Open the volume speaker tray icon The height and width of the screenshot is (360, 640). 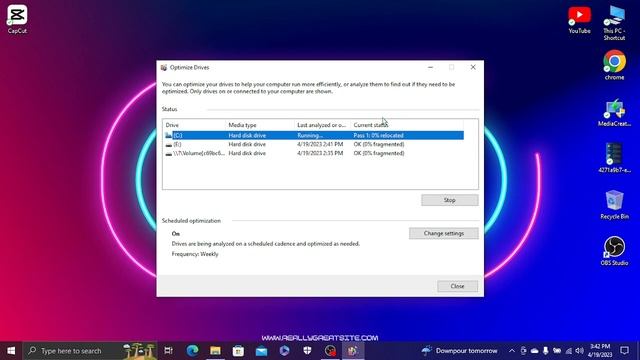[580, 351]
